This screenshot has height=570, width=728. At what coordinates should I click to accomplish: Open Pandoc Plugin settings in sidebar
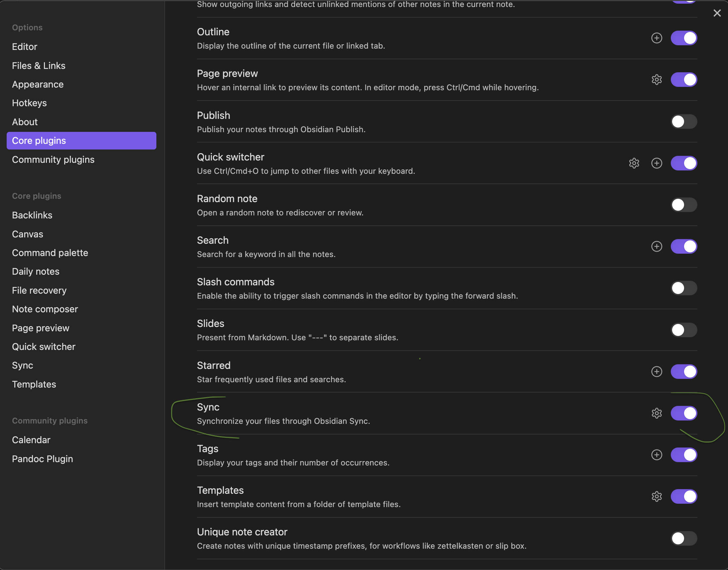(42, 459)
